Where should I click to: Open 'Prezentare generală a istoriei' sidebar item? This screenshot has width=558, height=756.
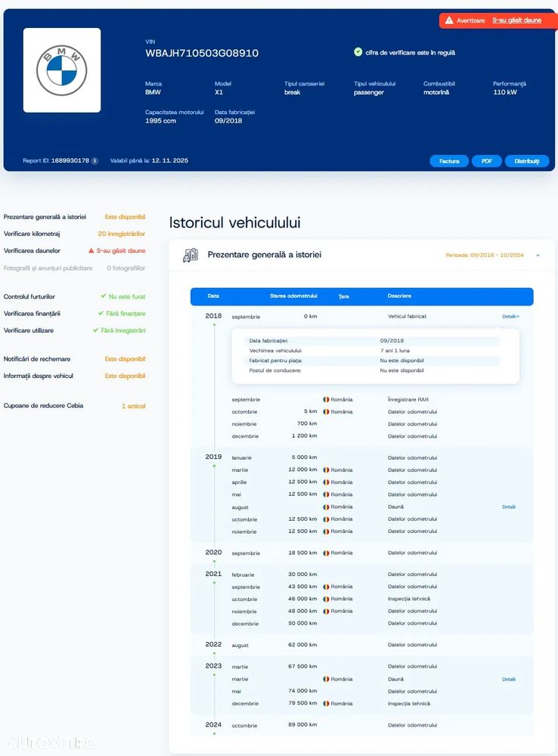pyautogui.click(x=45, y=217)
